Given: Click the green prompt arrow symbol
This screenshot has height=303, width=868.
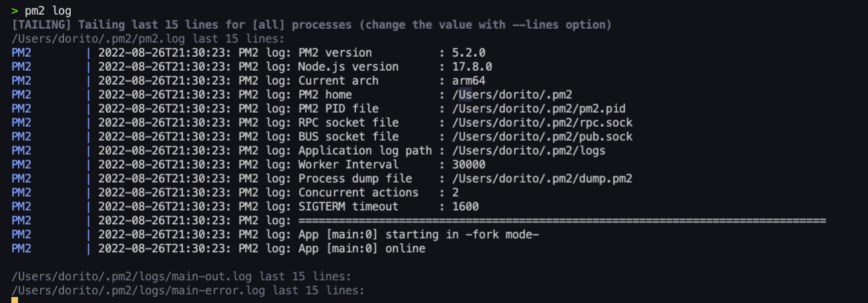Looking at the screenshot, I should click(15, 11).
